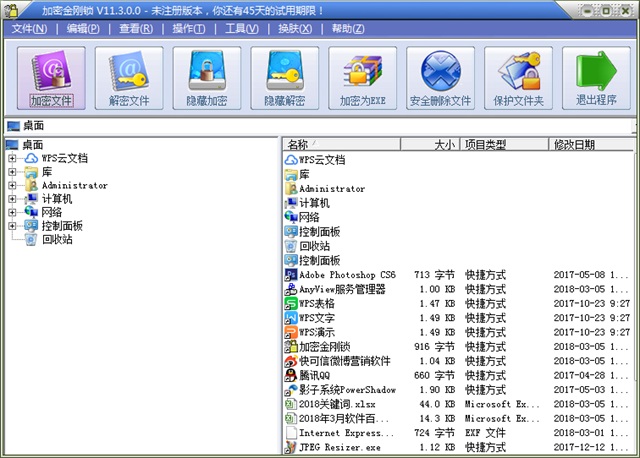Expand the 控制面板 tree node
Viewport: 640px width, 458px height.
pos(12,226)
